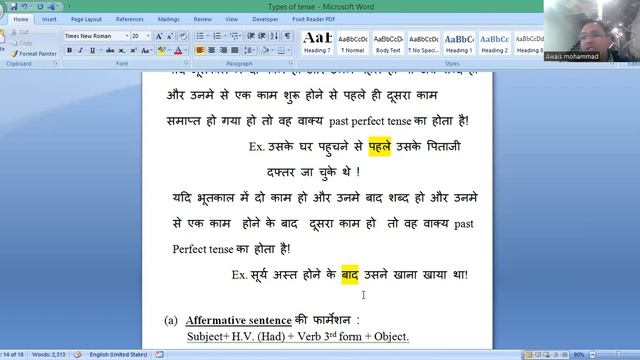This screenshot has height=360, width=640.
Task: Undo the last action
Action: click(x=24, y=7)
